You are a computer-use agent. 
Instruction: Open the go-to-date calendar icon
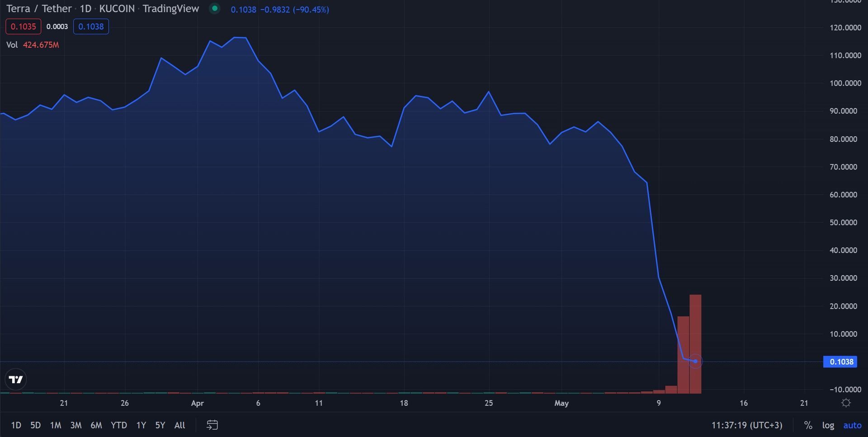pos(212,425)
